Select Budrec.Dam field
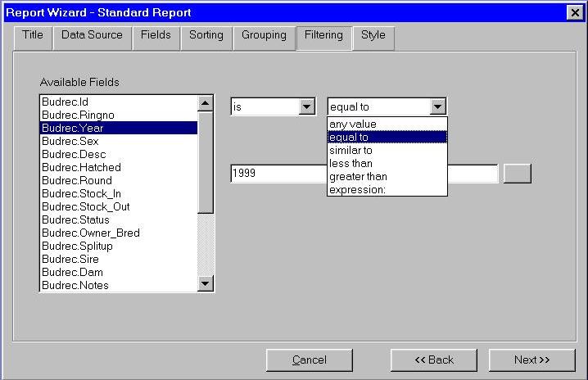This screenshot has width=588, height=380. click(119, 273)
